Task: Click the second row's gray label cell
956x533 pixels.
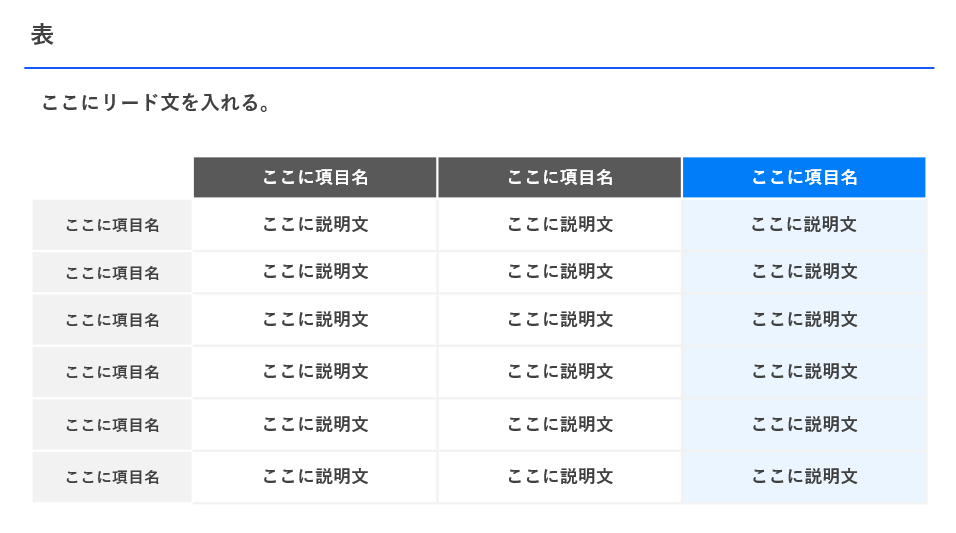Action: click(112, 272)
